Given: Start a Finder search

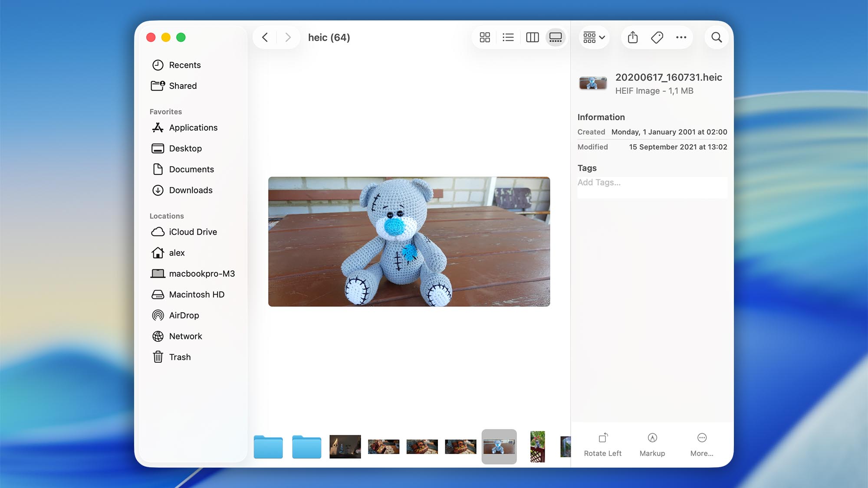Looking at the screenshot, I should [x=717, y=37].
